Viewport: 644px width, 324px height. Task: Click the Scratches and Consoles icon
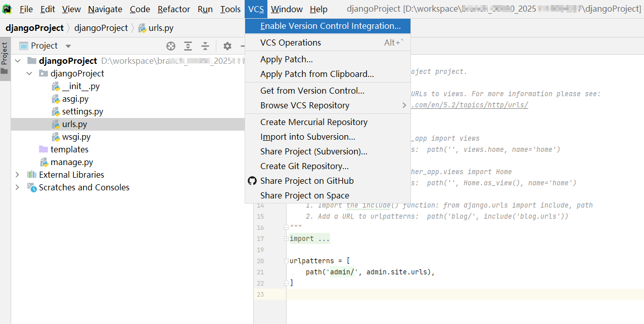point(32,187)
